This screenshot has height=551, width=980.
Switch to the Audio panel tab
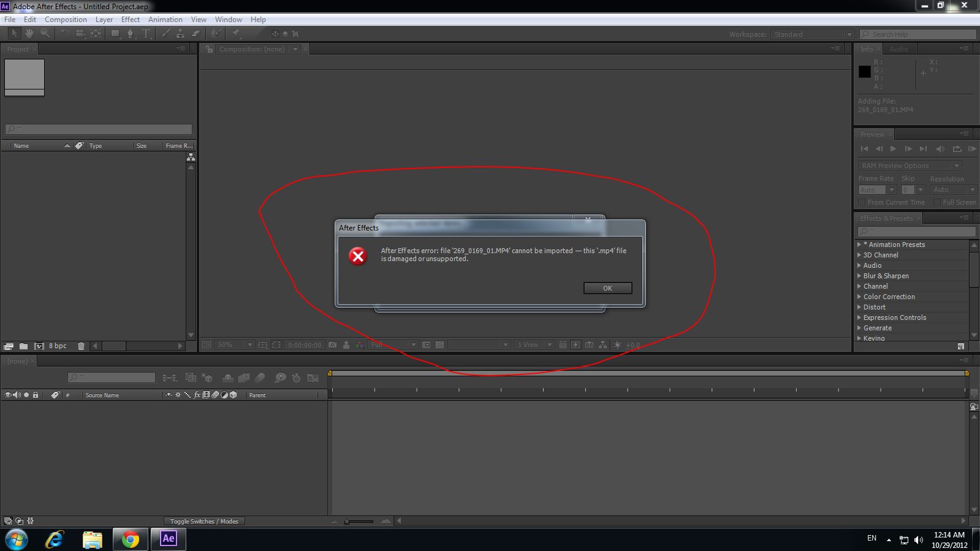pyautogui.click(x=898, y=49)
